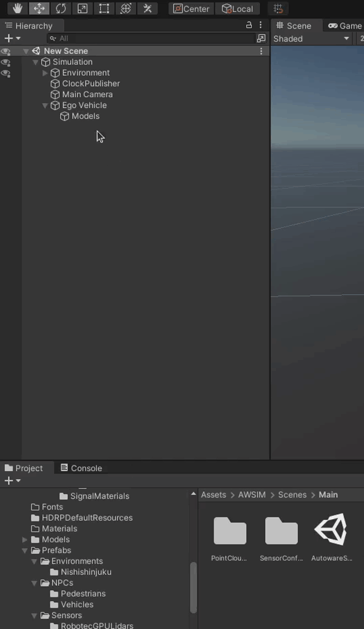The width and height of the screenshot is (364, 629).
Task: Click the AWSIM breadcrumb link
Action: click(251, 495)
